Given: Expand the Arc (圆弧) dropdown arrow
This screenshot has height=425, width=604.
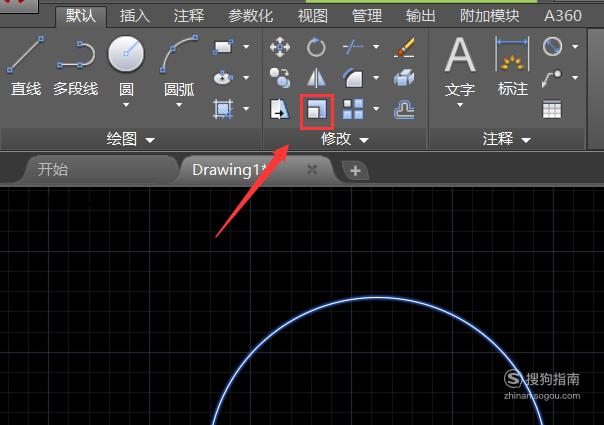Looking at the screenshot, I should coord(179,105).
